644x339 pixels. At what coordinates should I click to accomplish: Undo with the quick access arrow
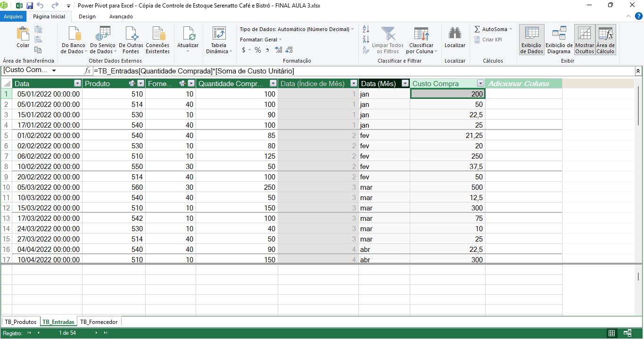[40, 6]
